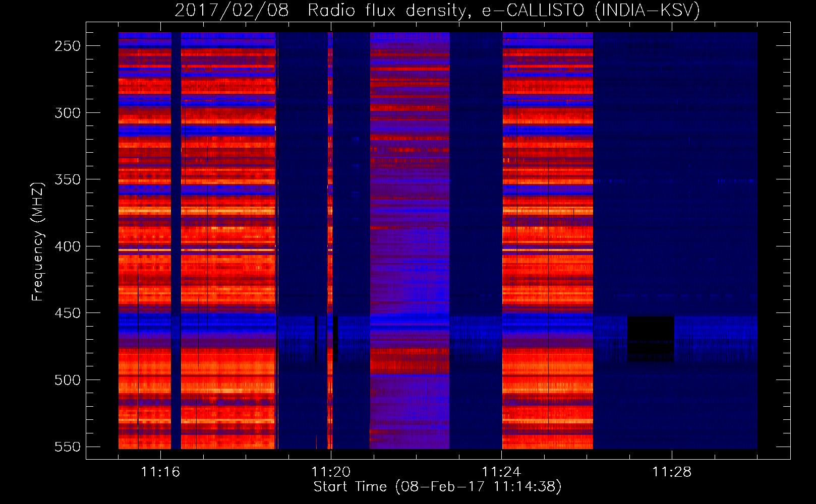
Task: Click the black data gap rectangle near 11:27
Action: [x=651, y=339]
